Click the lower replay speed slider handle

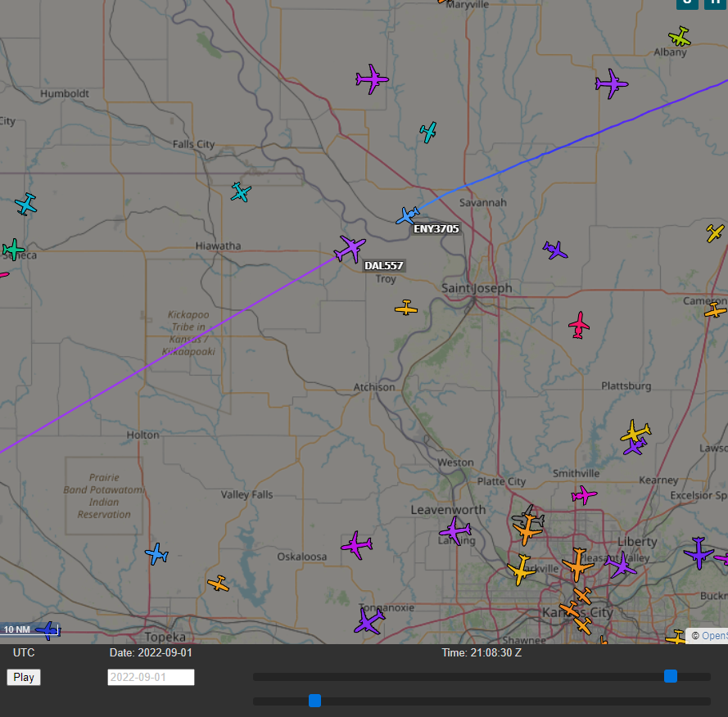click(314, 701)
